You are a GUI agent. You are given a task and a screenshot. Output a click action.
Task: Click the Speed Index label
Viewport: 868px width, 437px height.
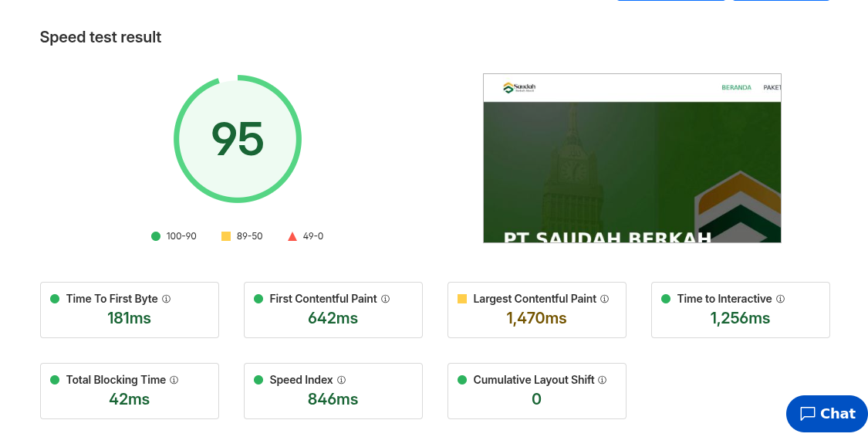pos(301,380)
